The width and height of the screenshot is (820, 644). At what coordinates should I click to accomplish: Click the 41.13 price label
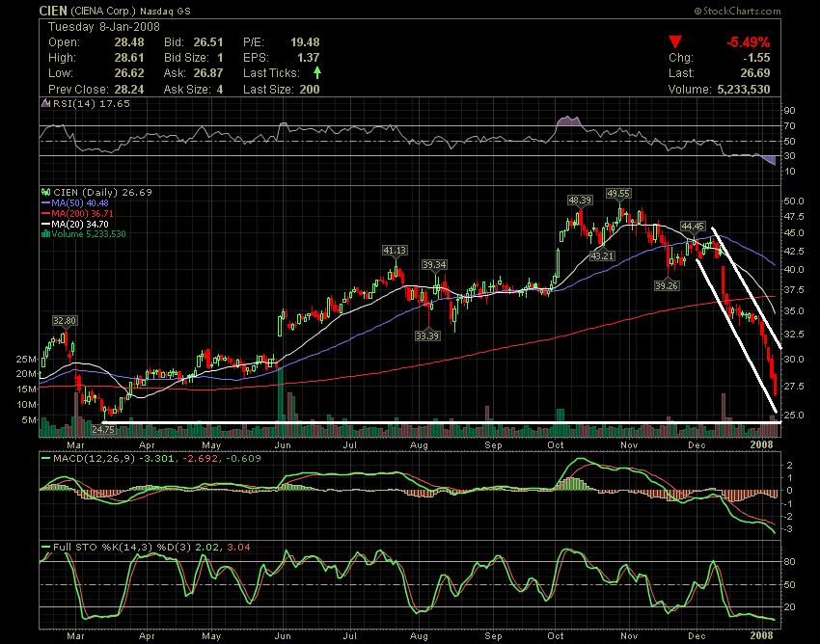pyautogui.click(x=395, y=251)
